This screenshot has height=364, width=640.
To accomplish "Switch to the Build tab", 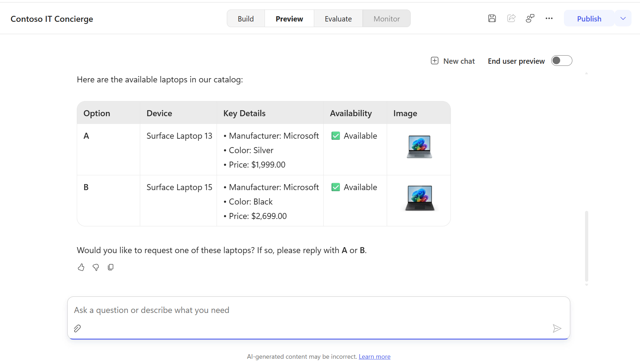I will click(x=246, y=19).
